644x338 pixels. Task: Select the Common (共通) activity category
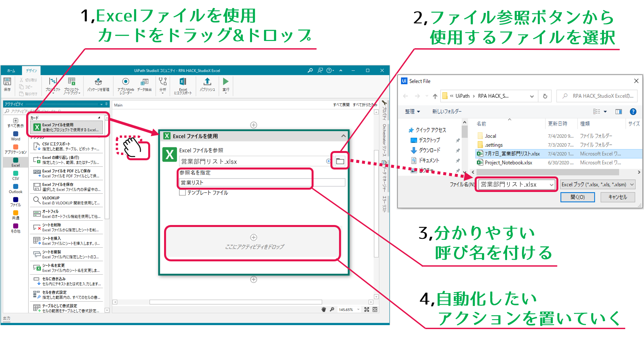coord(16,215)
